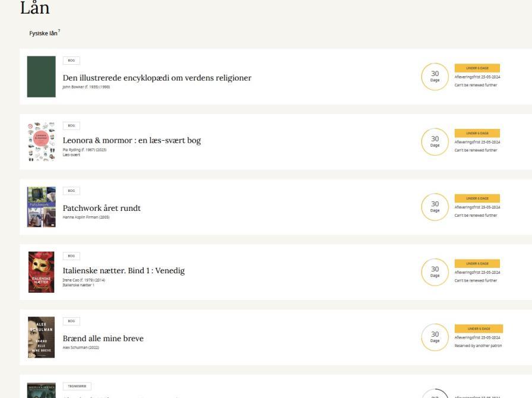Viewport: 532px width, 398px height.
Task: Click 'Under 6 dage' badge for Brænd alle mine breve
Action: click(x=479, y=328)
